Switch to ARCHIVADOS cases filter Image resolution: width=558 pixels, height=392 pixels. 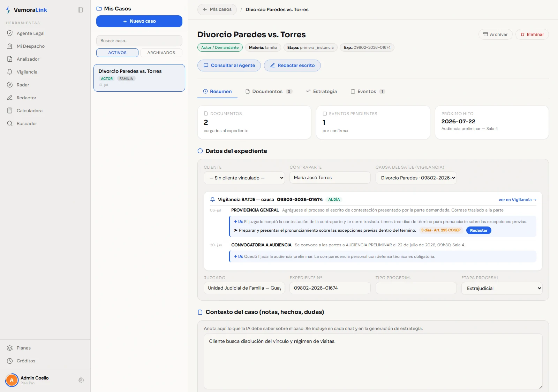pyautogui.click(x=161, y=53)
